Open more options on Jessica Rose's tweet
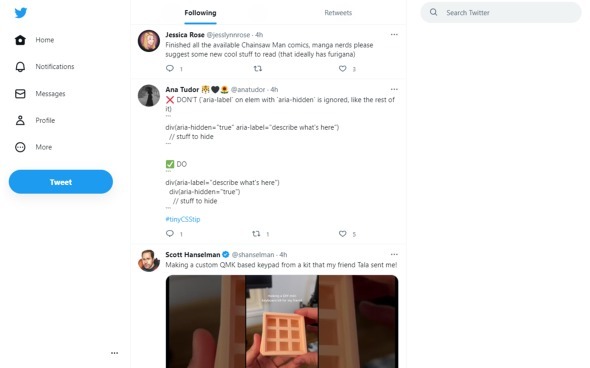The width and height of the screenshot is (590, 368). pyautogui.click(x=394, y=35)
